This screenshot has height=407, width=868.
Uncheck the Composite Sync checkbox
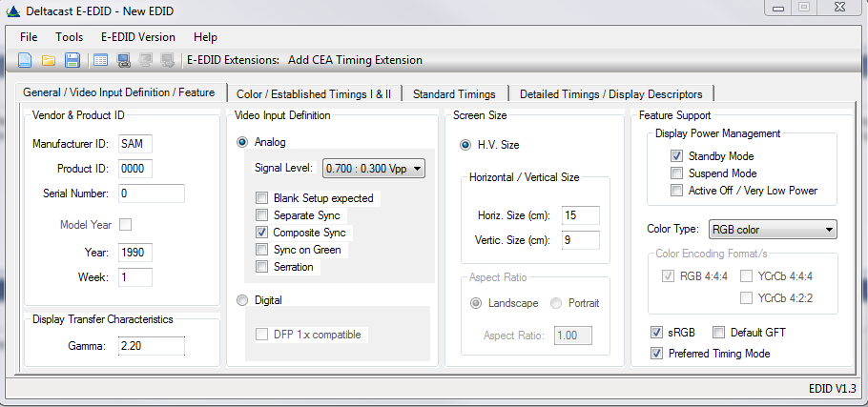pos(261,233)
